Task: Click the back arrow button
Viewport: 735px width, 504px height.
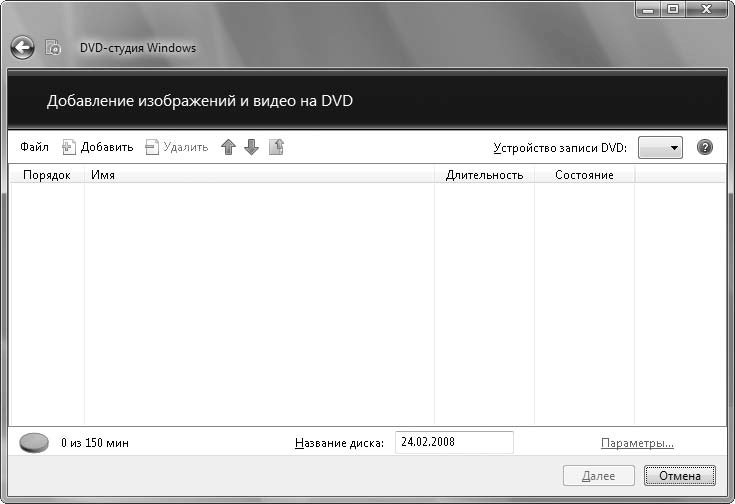Action: (x=22, y=47)
